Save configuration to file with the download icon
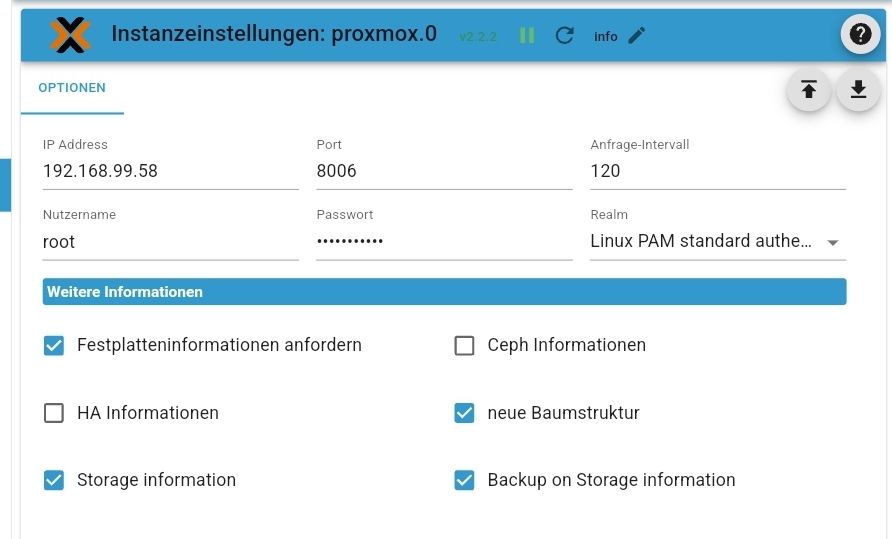This screenshot has height=539, width=892. (x=858, y=90)
